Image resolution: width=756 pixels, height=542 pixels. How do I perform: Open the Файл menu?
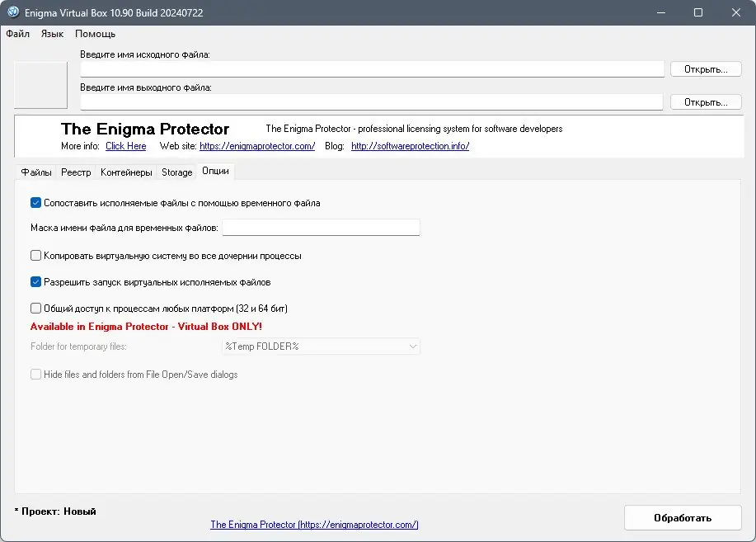[x=18, y=34]
